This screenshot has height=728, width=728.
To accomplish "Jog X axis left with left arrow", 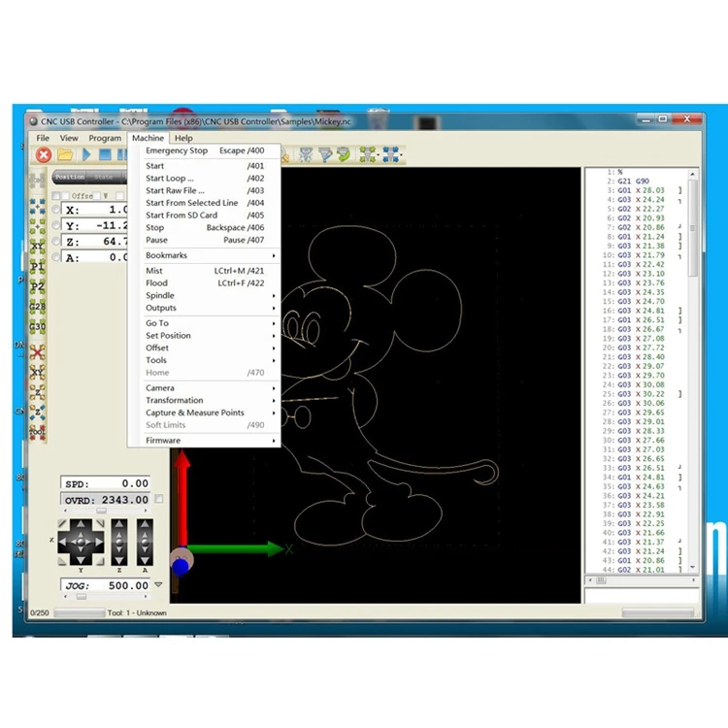I will click(63, 542).
